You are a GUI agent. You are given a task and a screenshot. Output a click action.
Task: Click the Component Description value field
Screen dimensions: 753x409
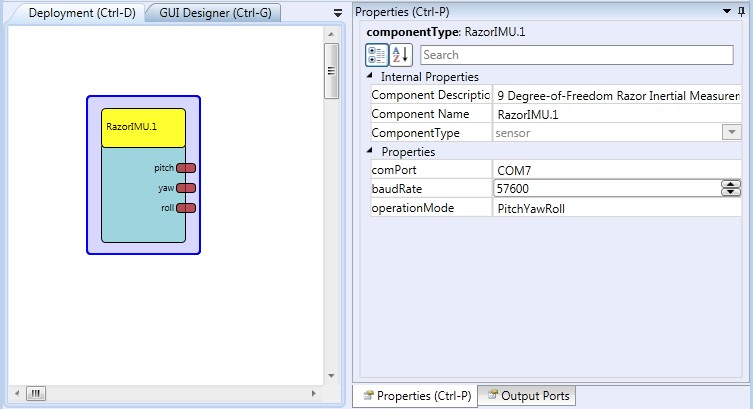(617, 96)
